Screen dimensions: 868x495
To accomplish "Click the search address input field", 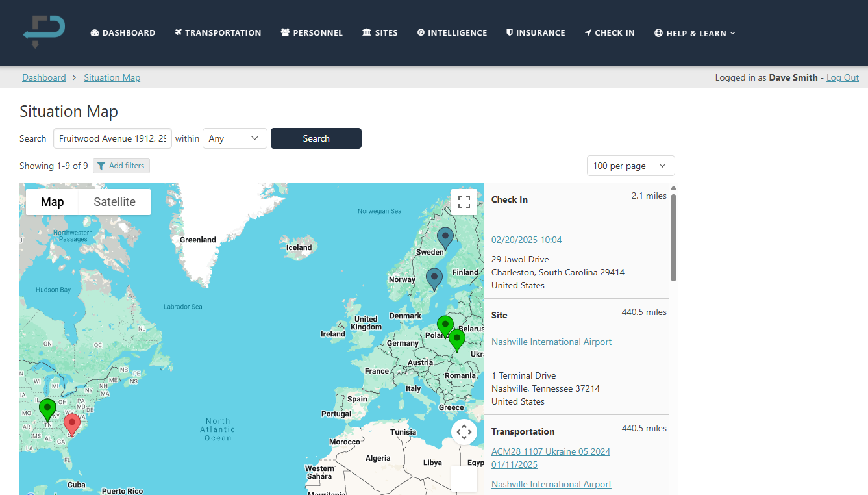I will pos(112,138).
